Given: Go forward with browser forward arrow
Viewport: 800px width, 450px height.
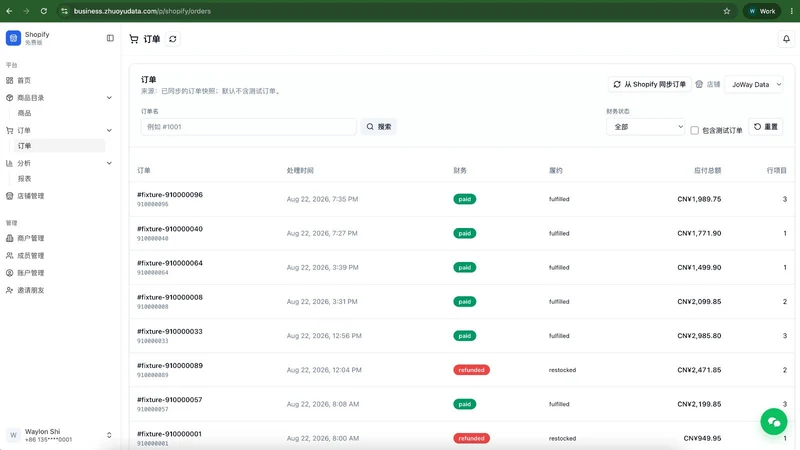Looking at the screenshot, I should tap(26, 11).
